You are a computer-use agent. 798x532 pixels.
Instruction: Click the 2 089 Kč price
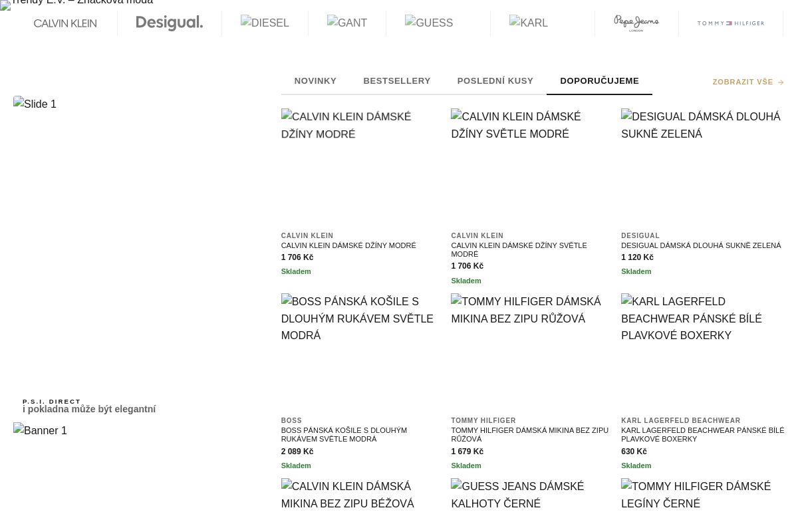(297, 452)
